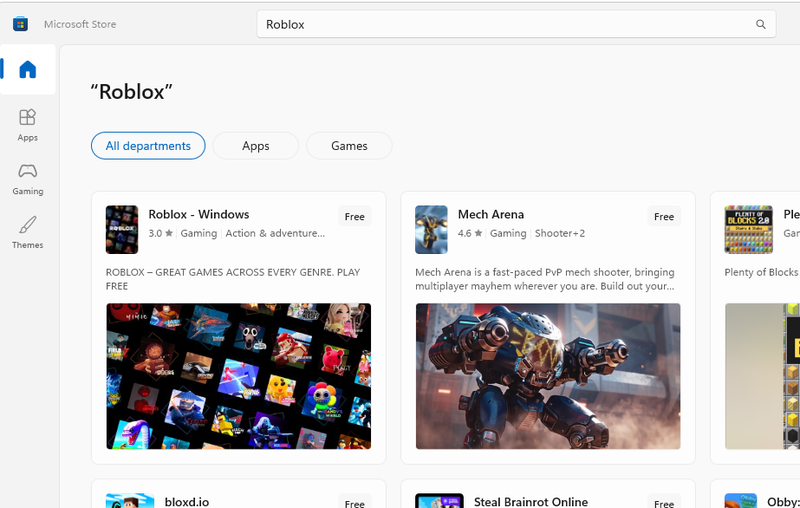Screen dimensions: 800x508
Task: Open the Plenty of Blocks screenshot image
Action: point(762,376)
